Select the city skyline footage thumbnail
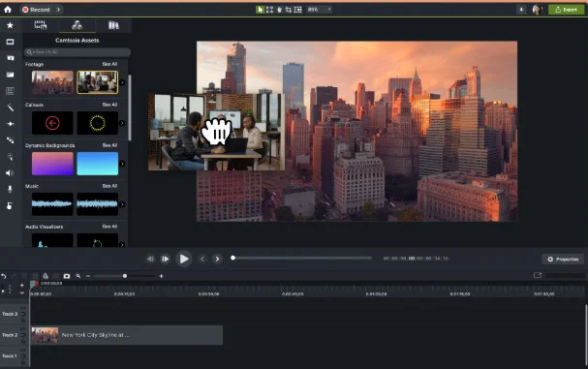This screenshot has height=369, width=588. pos(52,82)
